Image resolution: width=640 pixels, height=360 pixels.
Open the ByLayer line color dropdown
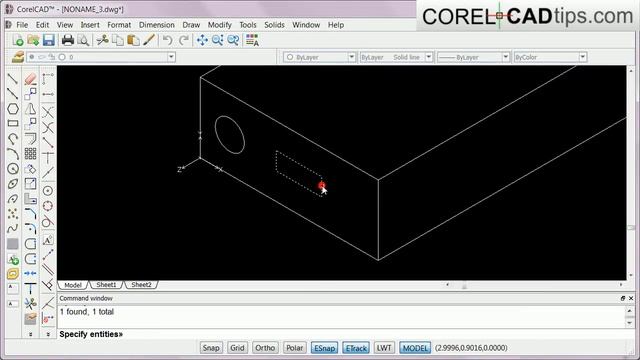(351, 57)
